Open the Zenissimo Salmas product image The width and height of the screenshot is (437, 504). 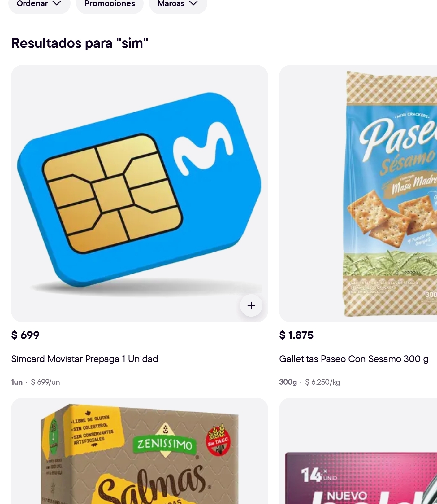point(140,451)
